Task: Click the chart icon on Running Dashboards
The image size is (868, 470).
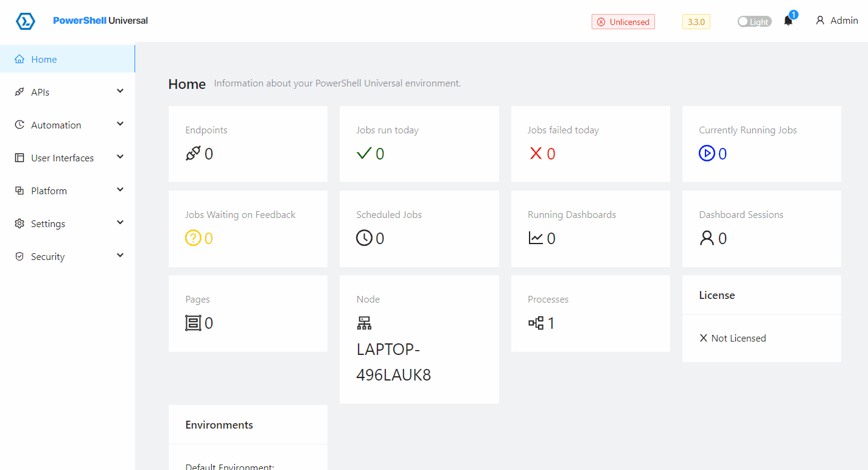Action: tap(536, 238)
